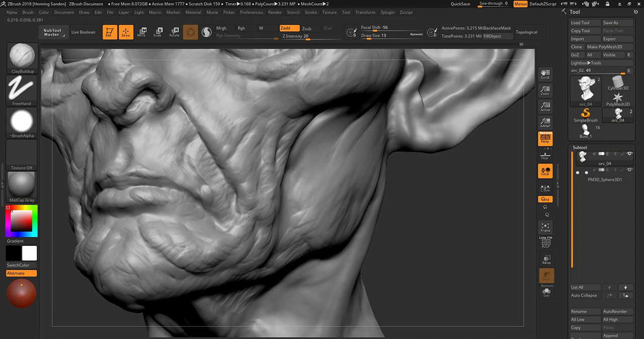Click the Frame view icon
Viewport: 644px width, 339px height.
(545, 227)
